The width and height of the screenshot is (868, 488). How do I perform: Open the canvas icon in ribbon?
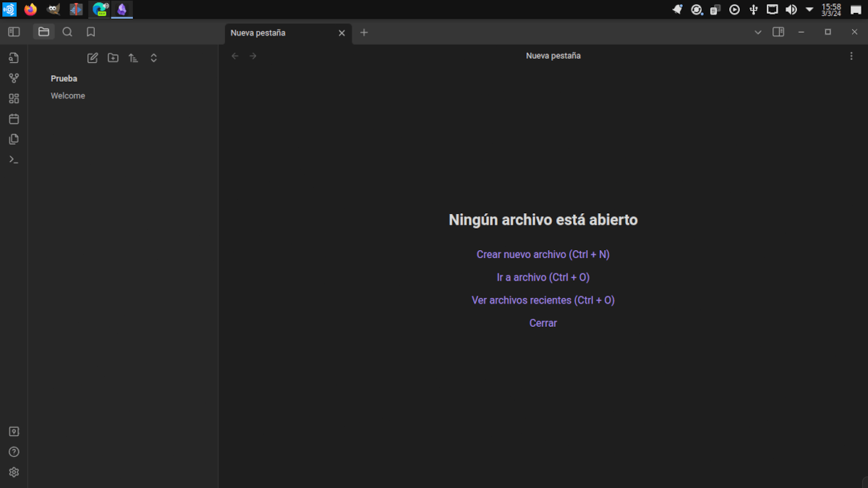click(x=14, y=98)
